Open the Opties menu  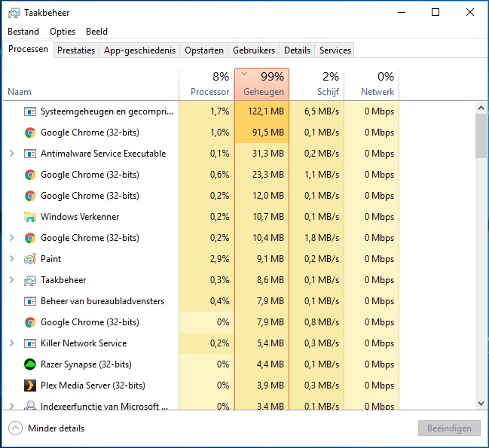click(x=63, y=32)
